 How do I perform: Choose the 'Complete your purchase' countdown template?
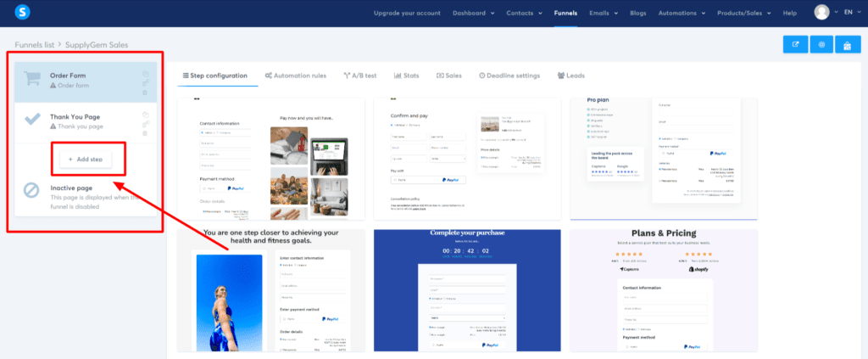[x=467, y=290]
